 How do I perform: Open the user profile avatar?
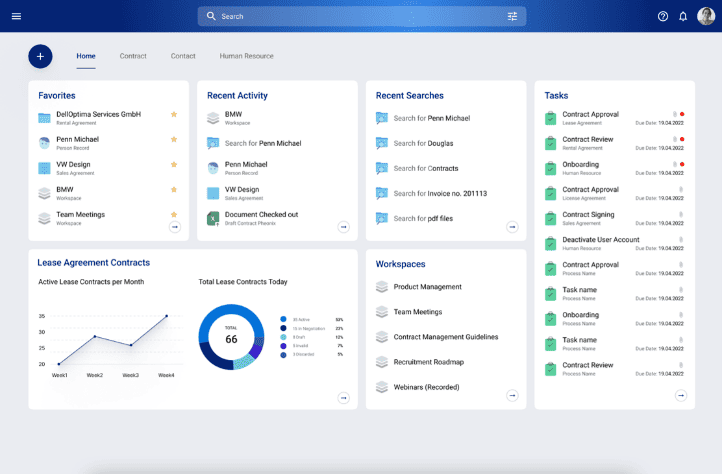[x=705, y=16]
